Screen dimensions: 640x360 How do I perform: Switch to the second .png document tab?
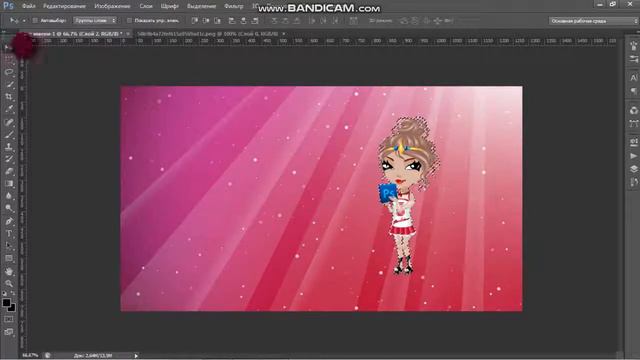[208, 34]
